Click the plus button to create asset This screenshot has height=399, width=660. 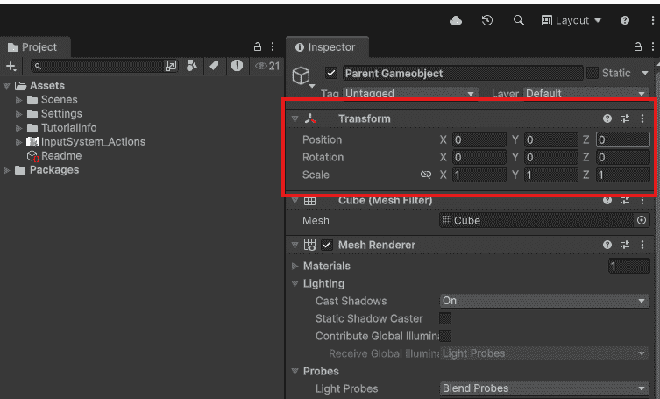pos(11,66)
